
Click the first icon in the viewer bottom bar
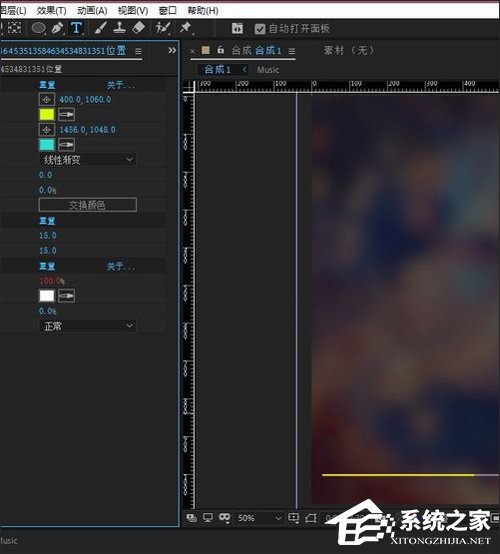[192, 518]
